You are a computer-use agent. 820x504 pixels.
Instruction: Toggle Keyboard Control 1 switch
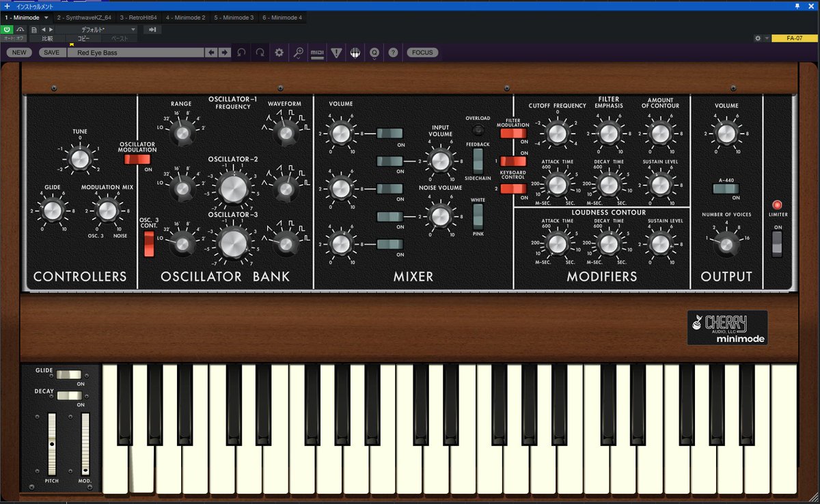tap(512, 162)
